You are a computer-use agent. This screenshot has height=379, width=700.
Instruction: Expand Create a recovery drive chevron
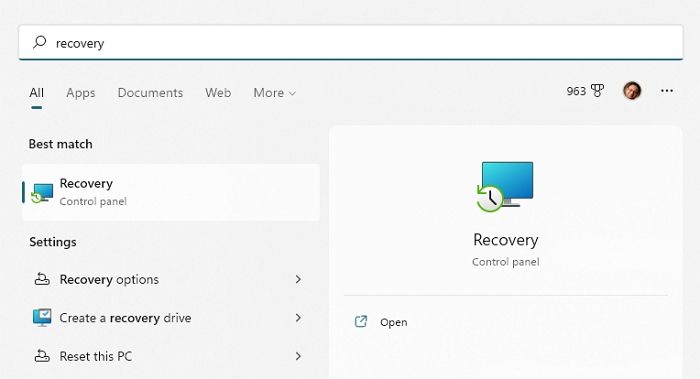(298, 318)
